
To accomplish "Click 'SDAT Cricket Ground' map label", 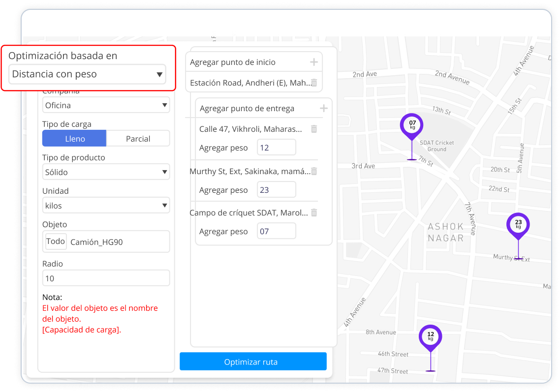I will (437, 146).
